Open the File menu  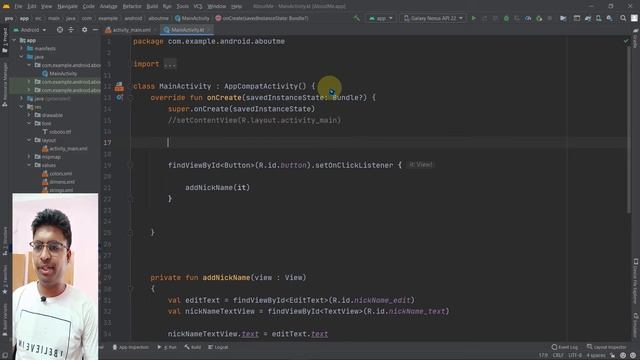coord(18,6)
